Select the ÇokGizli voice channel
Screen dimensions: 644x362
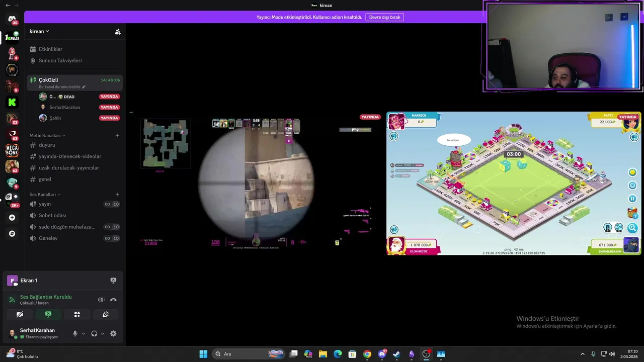[x=75, y=82]
